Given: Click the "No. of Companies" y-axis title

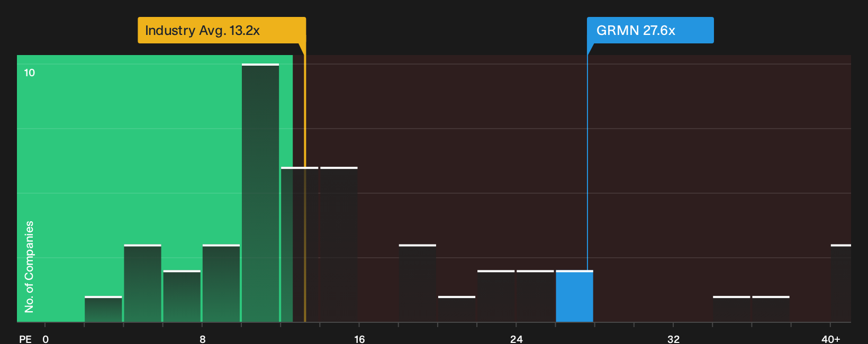Looking at the screenshot, I should click(x=29, y=267).
